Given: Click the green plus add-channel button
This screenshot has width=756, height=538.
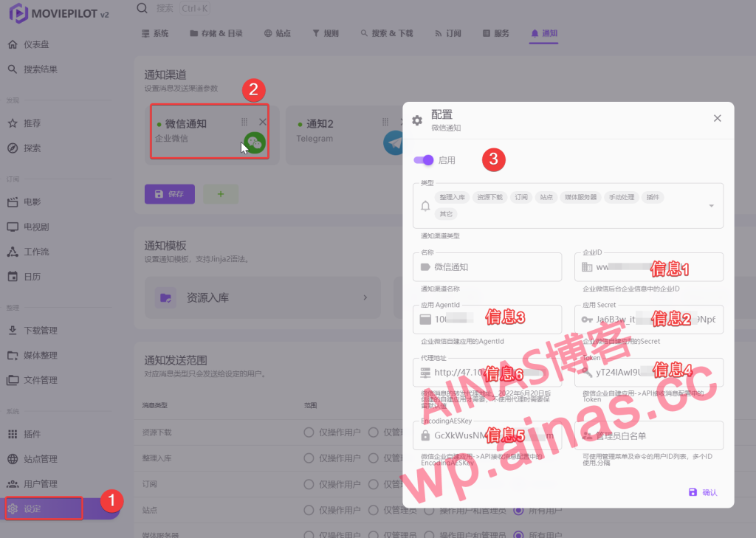Looking at the screenshot, I should 221,194.
